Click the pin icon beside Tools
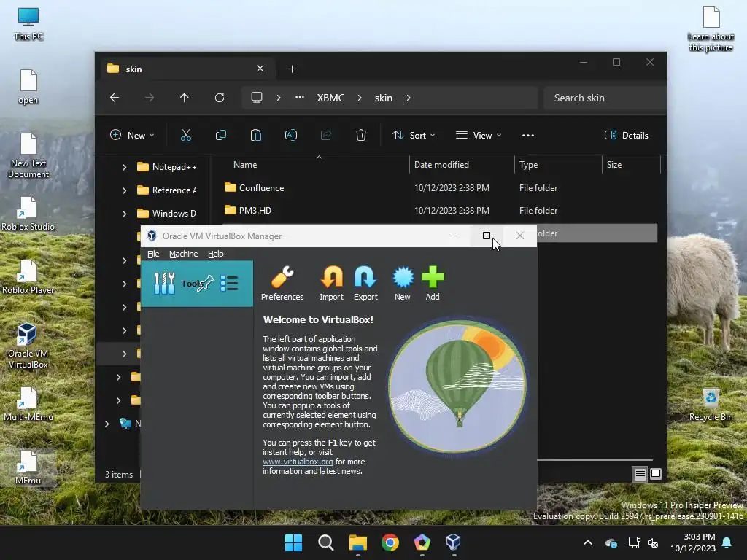747x560 pixels. click(x=205, y=284)
